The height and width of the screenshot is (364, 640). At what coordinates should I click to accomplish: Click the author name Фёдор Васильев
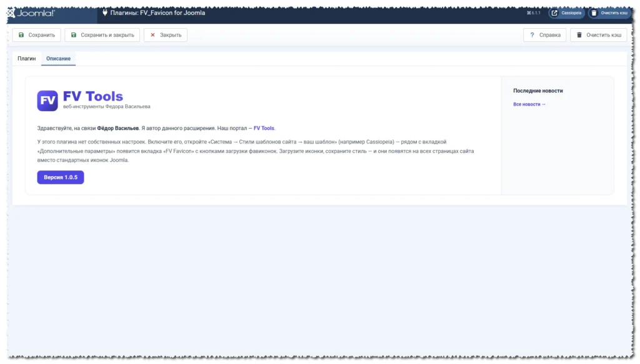(x=118, y=128)
